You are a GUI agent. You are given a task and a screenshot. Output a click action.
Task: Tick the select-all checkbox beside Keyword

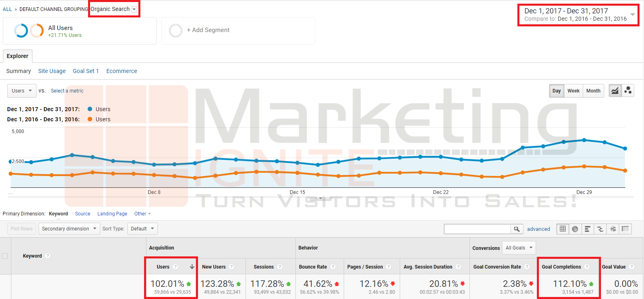tap(5, 256)
